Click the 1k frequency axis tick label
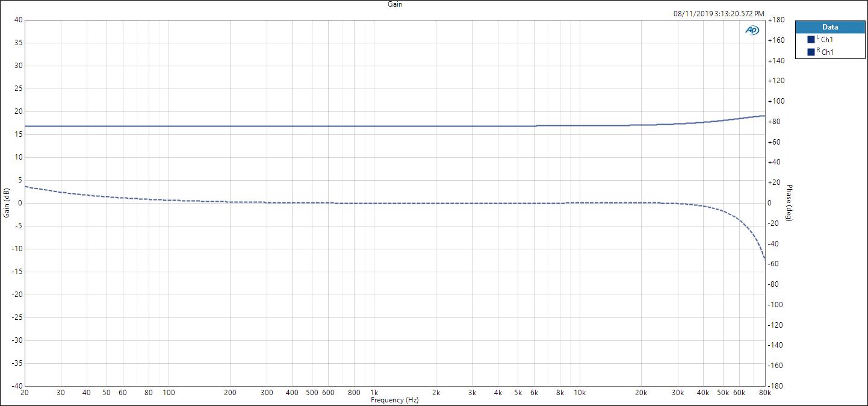868x406 pixels. tap(374, 393)
